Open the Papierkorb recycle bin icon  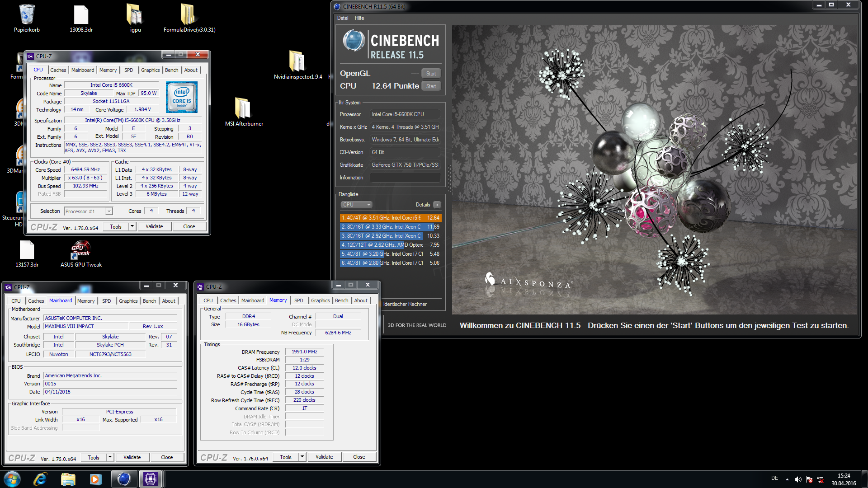point(27,18)
